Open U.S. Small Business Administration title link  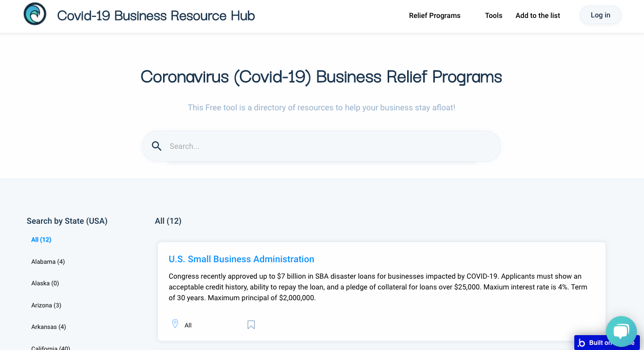(241, 259)
